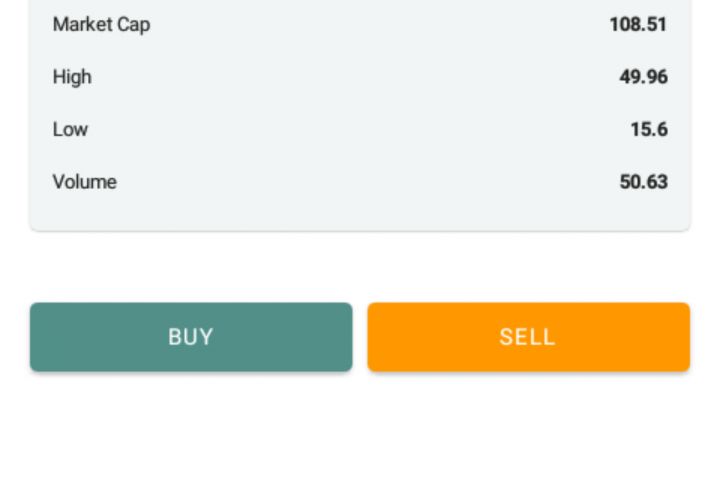The width and height of the screenshot is (720, 480).
Task: Click the High label
Action: (x=72, y=77)
